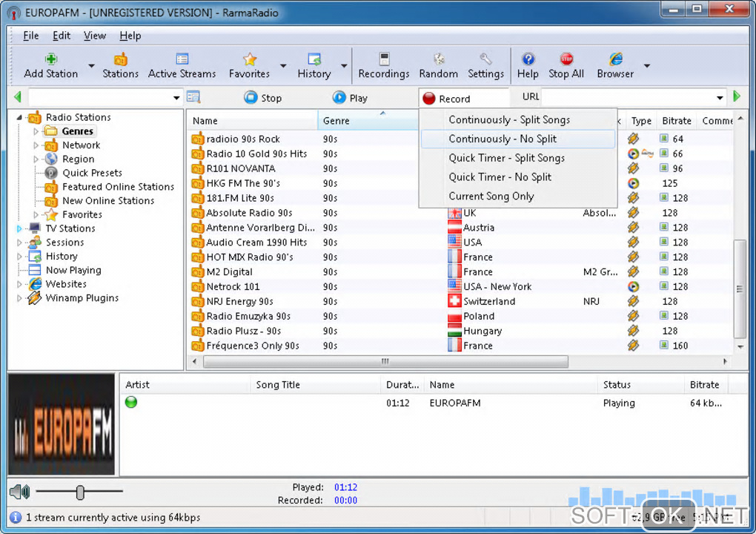The width and height of the screenshot is (756, 534).
Task: Click the Add Station toolbar icon
Action: click(51, 59)
